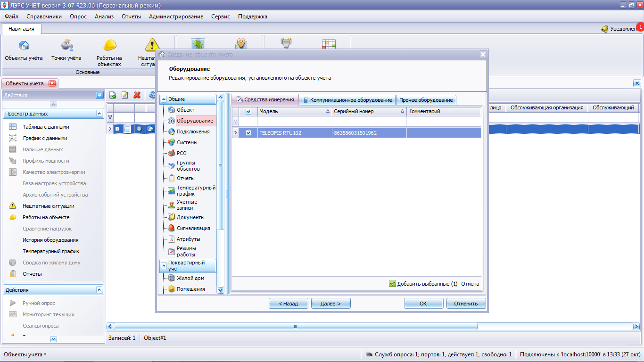Sort by the Модель column header
Screen dimensions: 644x362
[294, 112]
